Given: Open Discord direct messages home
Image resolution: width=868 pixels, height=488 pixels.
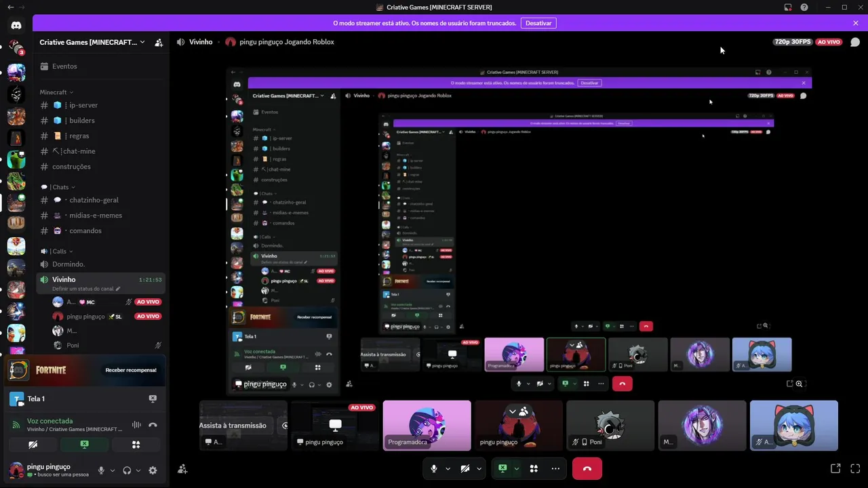Looking at the screenshot, I should [x=16, y=25].
